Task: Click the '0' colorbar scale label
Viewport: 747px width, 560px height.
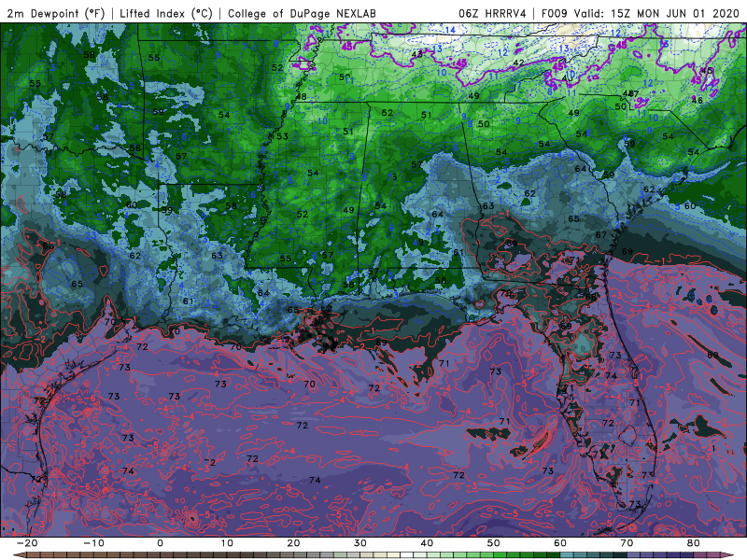Action: [x=160, y=543]
